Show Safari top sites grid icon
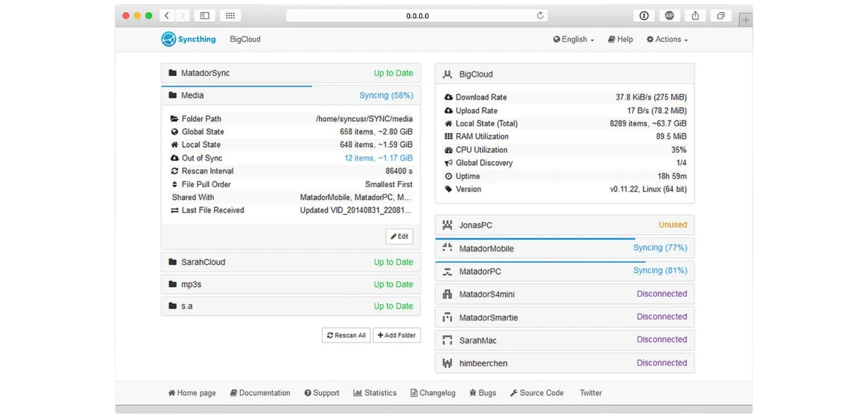This screenshot has width=868, height=418. coord(231,16)
